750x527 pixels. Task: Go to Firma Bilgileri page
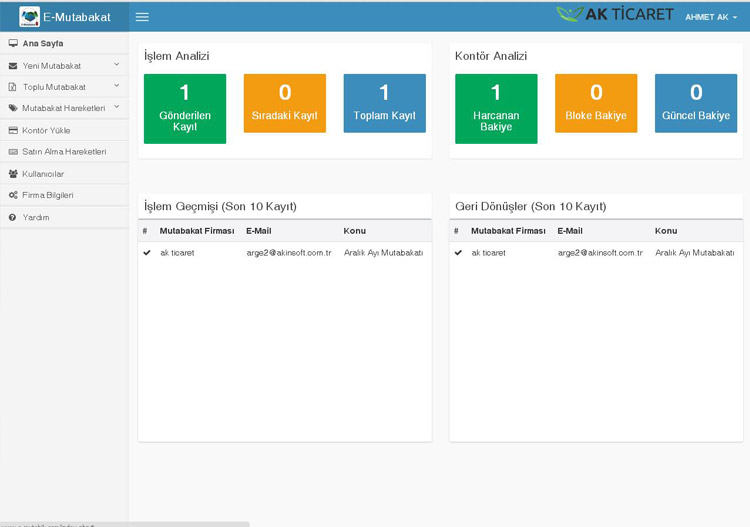tap(48, 196)
